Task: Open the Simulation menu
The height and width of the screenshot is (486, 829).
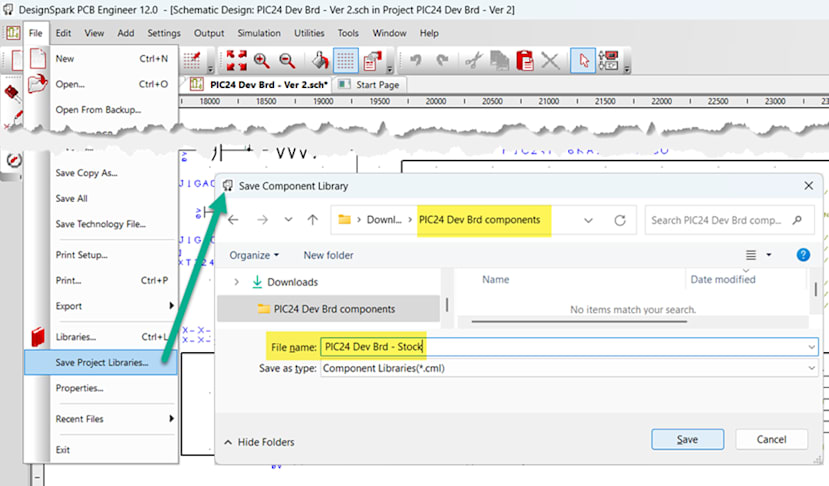Action: coord(259,33)
